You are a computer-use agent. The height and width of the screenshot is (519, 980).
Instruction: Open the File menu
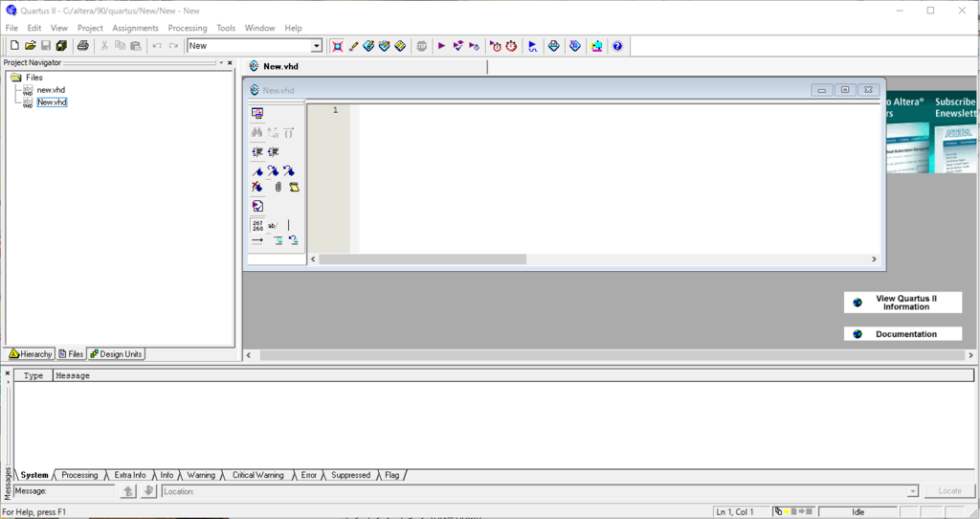pos(11,28)
